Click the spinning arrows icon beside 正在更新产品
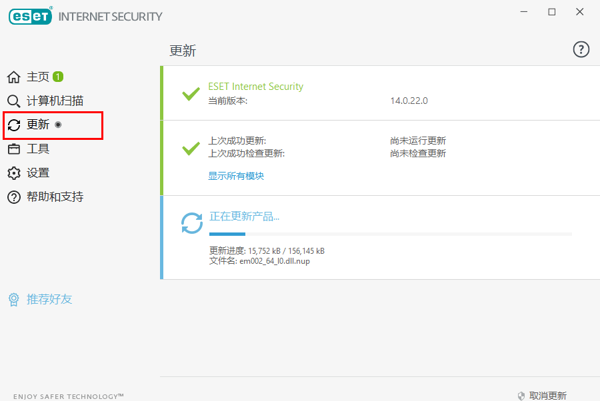 tap(190, 223)
